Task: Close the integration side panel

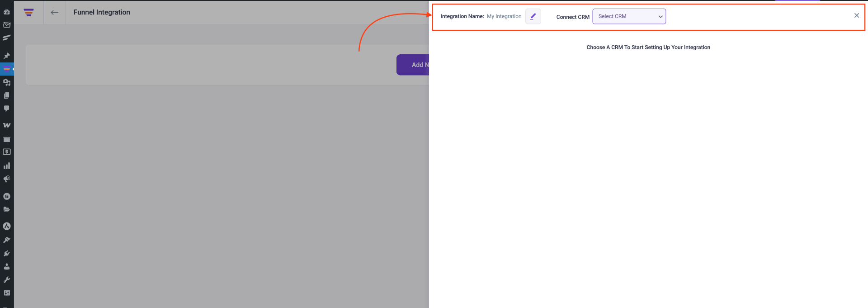Action: (x=856, y=15)
